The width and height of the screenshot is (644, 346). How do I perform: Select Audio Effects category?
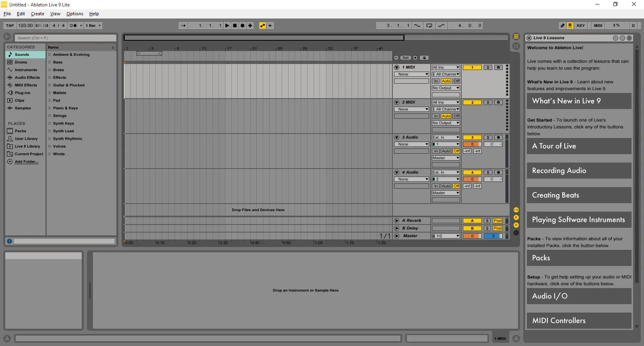(25, 78)
